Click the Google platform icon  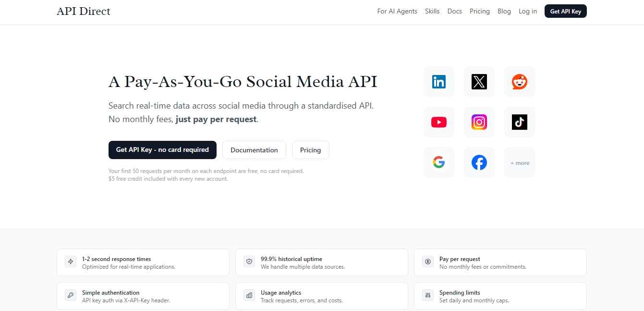[439, 162]
